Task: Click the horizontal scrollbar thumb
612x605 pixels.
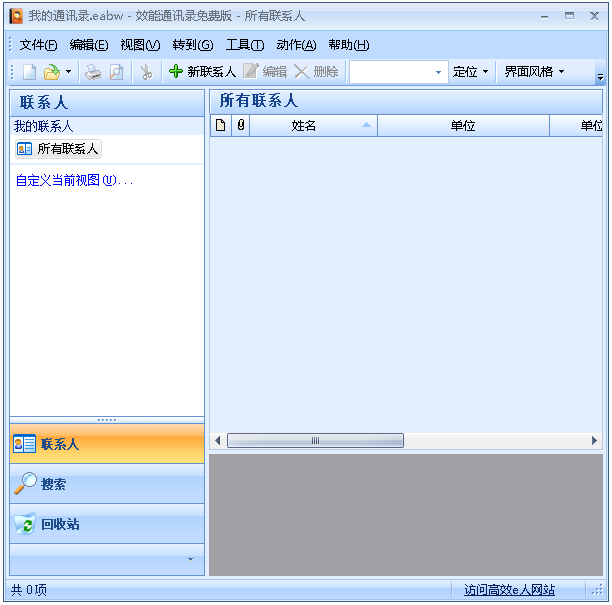Action: [x=315, y=441]
